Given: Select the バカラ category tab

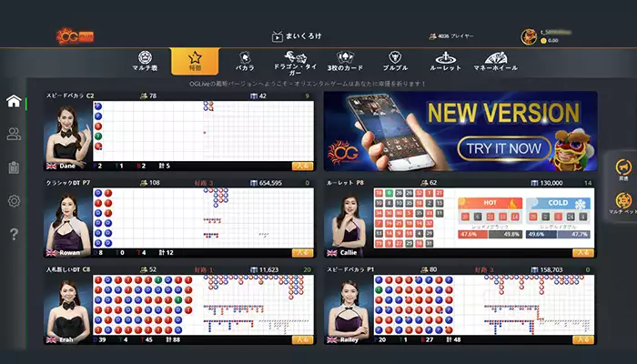Looking at the screenshot, I should click(x=244, y=61).
